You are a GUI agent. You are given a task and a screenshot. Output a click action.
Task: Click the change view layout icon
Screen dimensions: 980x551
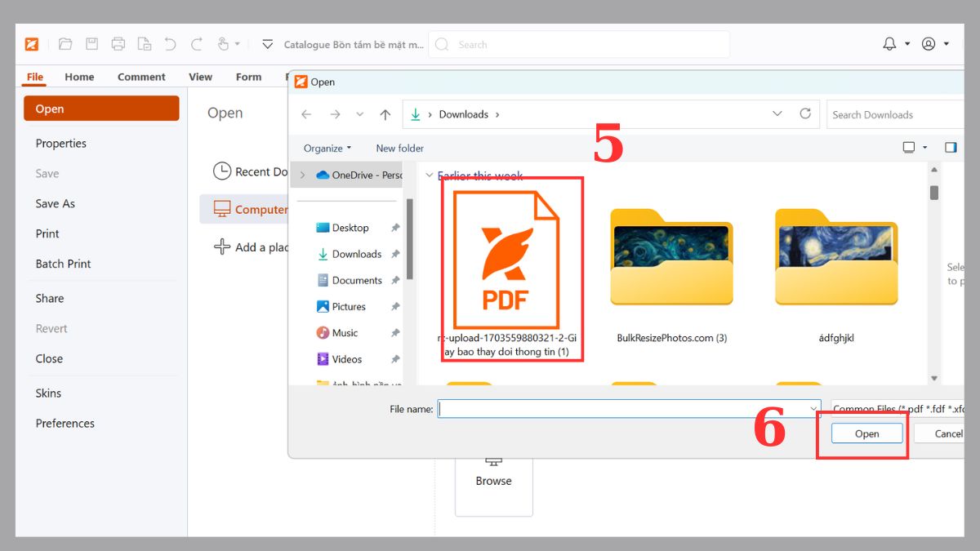(909, 148)
